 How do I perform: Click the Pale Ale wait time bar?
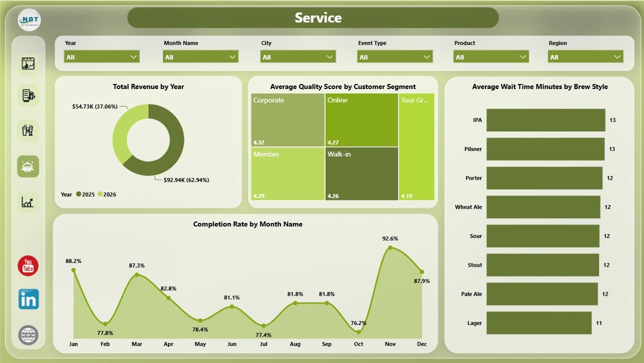click(x=542, y=294)
